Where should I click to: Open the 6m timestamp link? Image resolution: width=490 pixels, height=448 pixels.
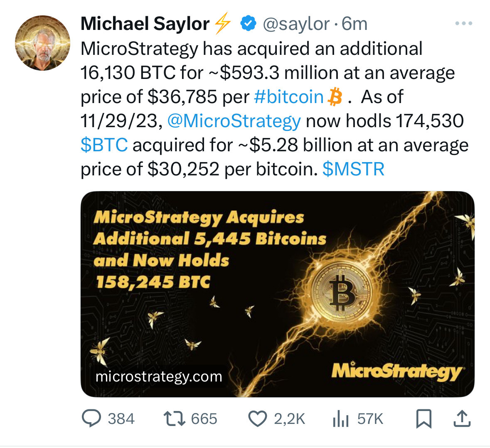pos(355,24)
